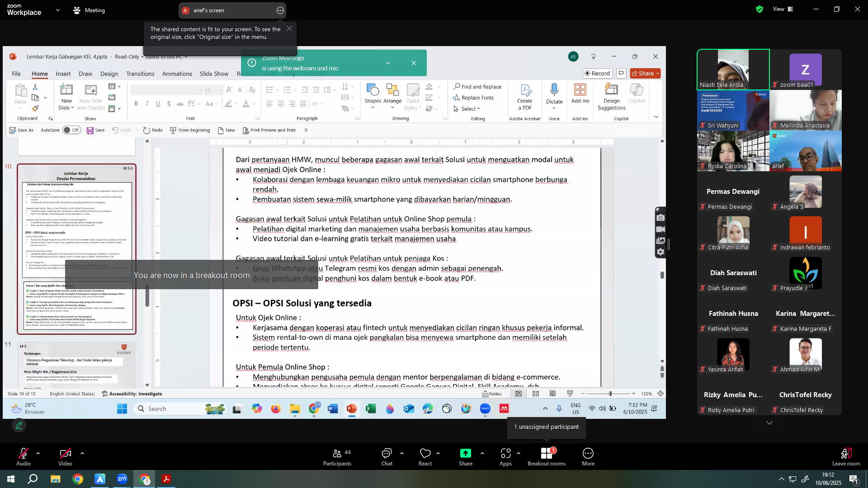The height and width of the screenshot is (488, 868).
Task: Open Add-ins in PowerPoint ribbon
Action: pos(580,94)
